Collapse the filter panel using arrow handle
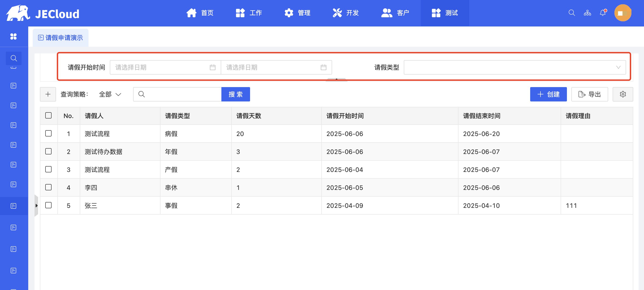 pyautogui.click(x=337, y=79)
